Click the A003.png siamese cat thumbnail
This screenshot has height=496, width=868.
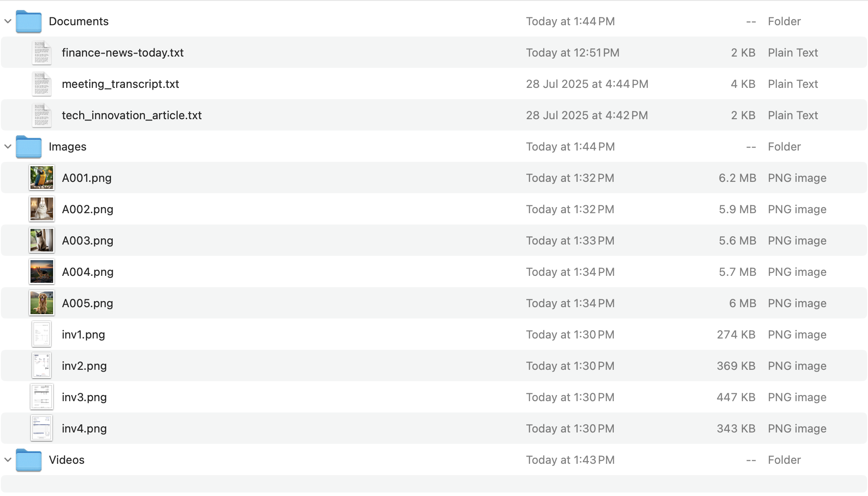[x=42, y=241]
